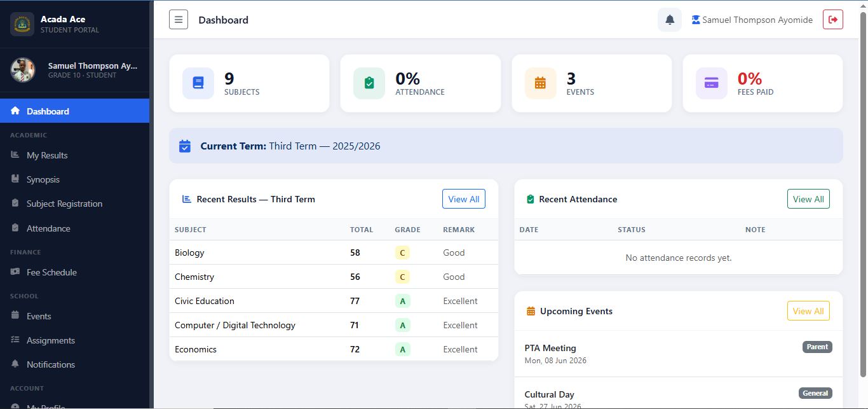Click the page vertical scrollbar
Viewport: 868px width, 409px height.
pos(863,194)
